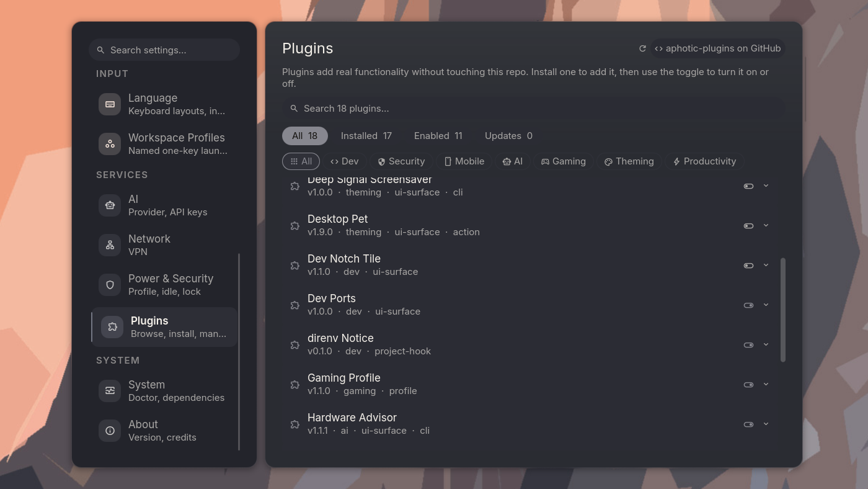This screenshot has width=868, height=489.
Task: Expand the Dev Ports details chevron
Action: point(766,305)
